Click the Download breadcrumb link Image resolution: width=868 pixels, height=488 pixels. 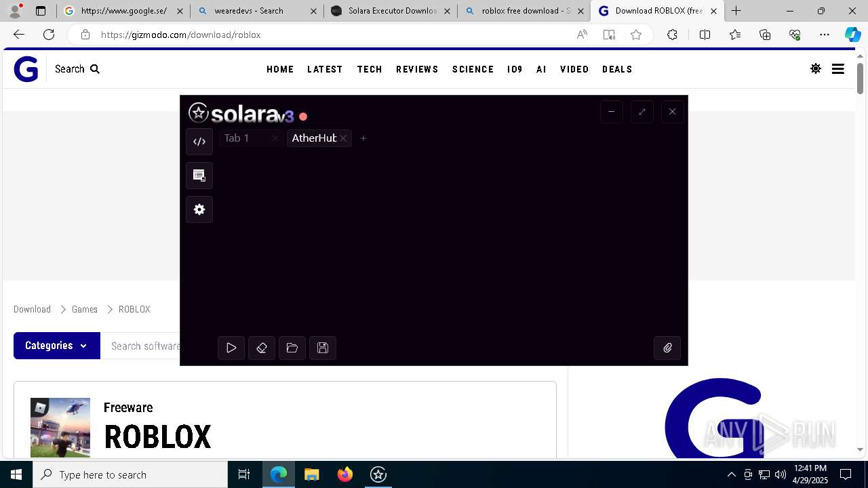32,309
